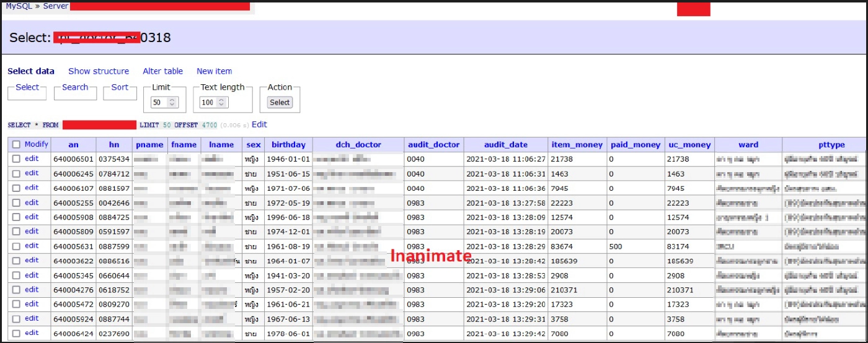Click the Limit number stepper
The height and width of the screenshot is (343, 868).
pyautogui.click(x=172, y=103)
